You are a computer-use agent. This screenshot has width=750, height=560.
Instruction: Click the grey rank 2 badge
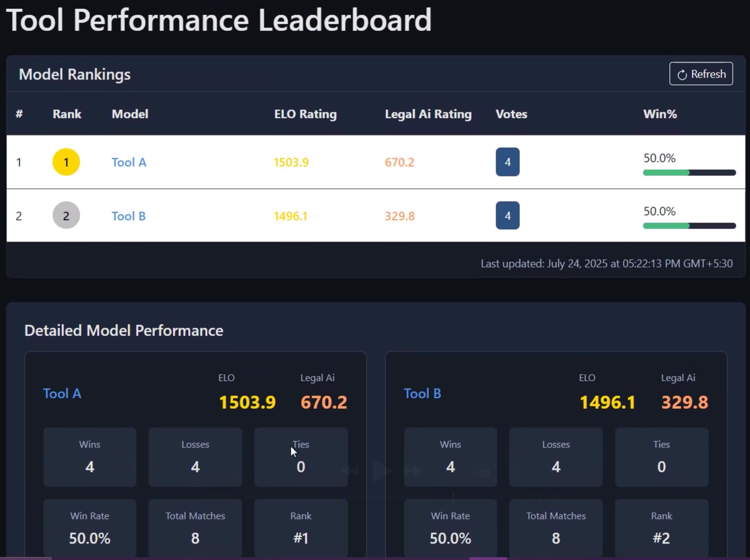(66, 215)
